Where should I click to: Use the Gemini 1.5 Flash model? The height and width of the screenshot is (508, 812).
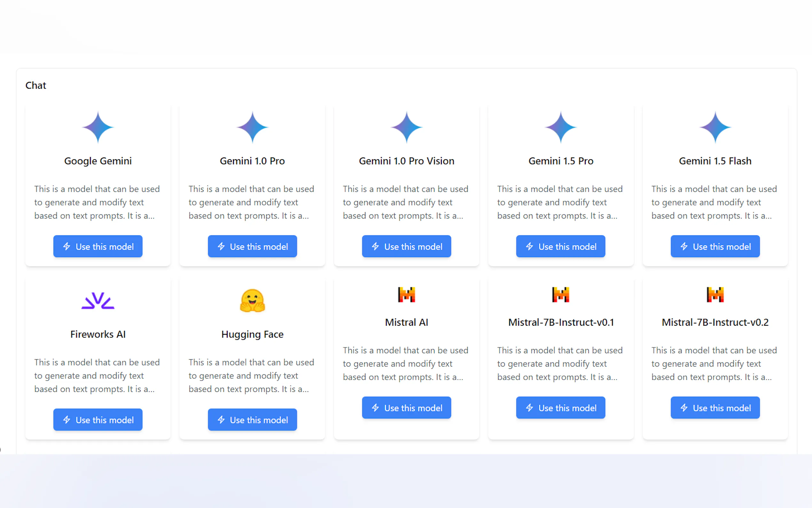[x=715, y=246]
